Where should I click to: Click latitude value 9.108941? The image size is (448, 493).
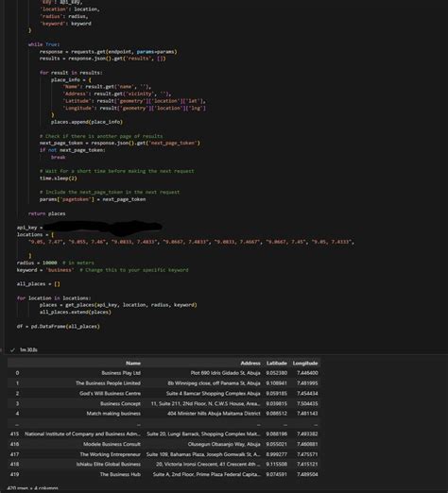click(x=276, y=383)
